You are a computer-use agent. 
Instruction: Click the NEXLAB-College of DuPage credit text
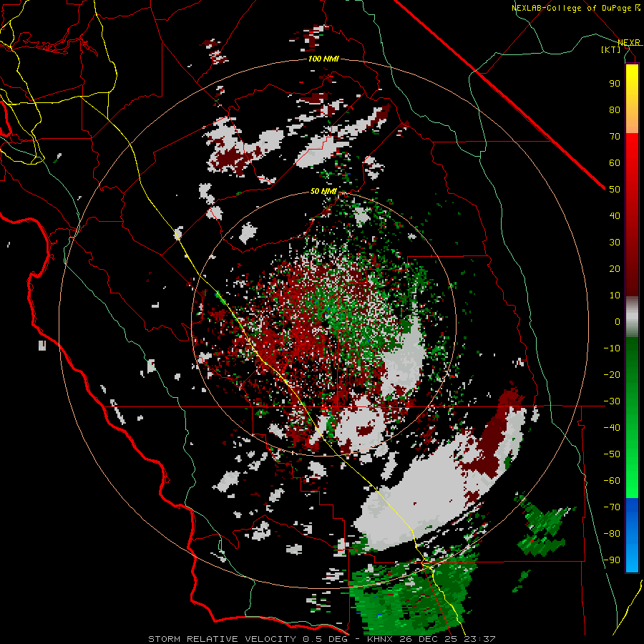[x=571, y=8]
